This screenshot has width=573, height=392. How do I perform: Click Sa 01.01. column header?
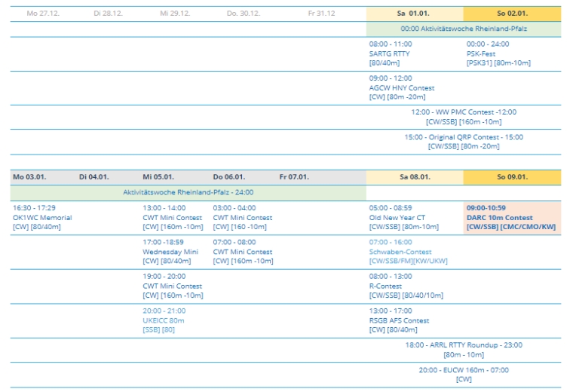pos(415,14)
